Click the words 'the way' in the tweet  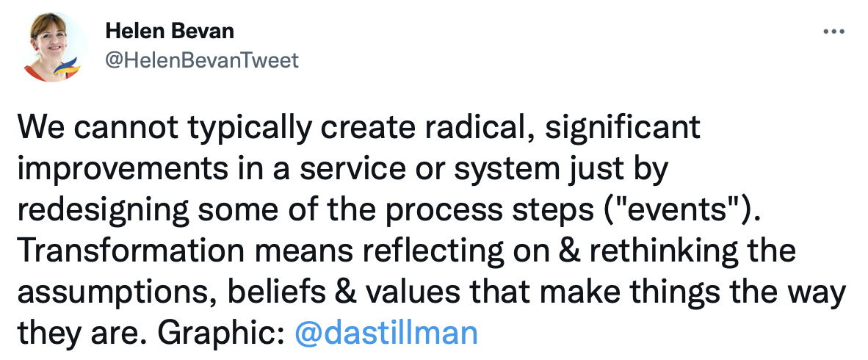click(792, 292)
